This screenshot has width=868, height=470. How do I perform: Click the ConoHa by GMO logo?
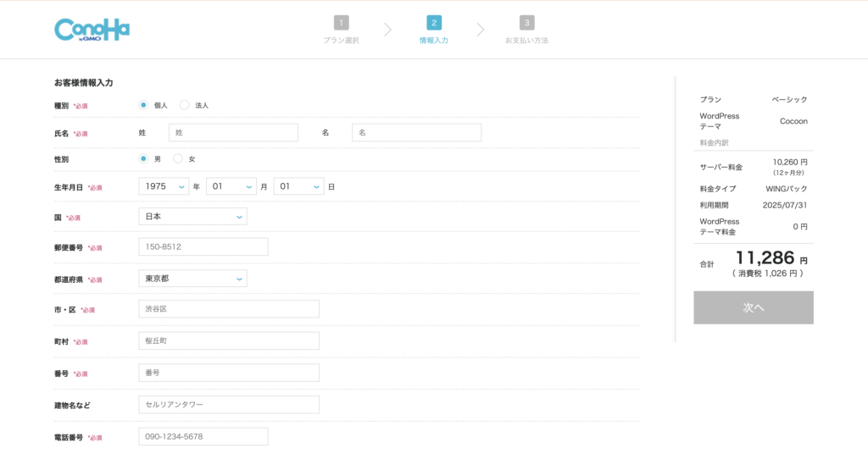92,30
